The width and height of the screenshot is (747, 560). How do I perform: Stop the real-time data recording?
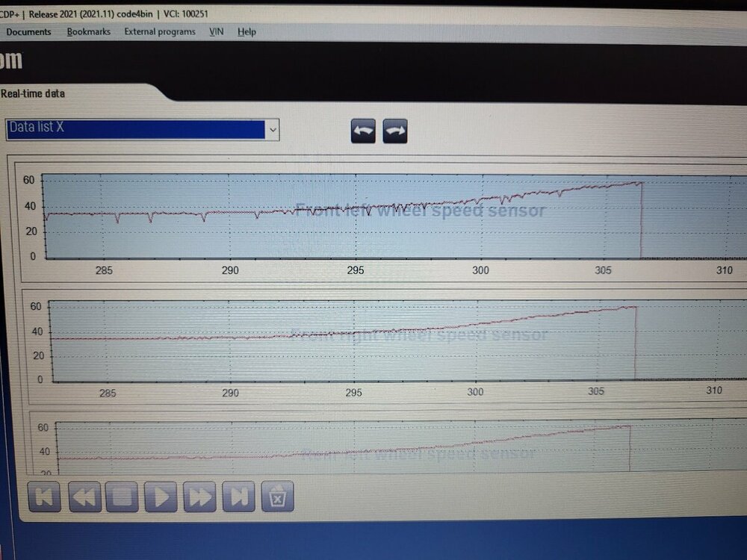[x=123, y=497]
